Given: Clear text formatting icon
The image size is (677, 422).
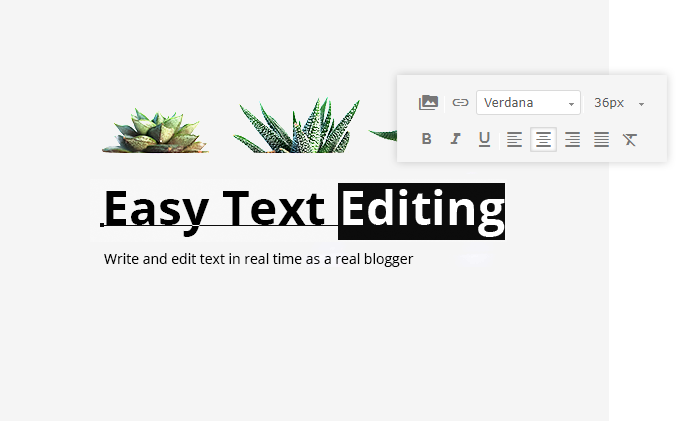Looking at the screenshot, I should click(x=630, y=140).
